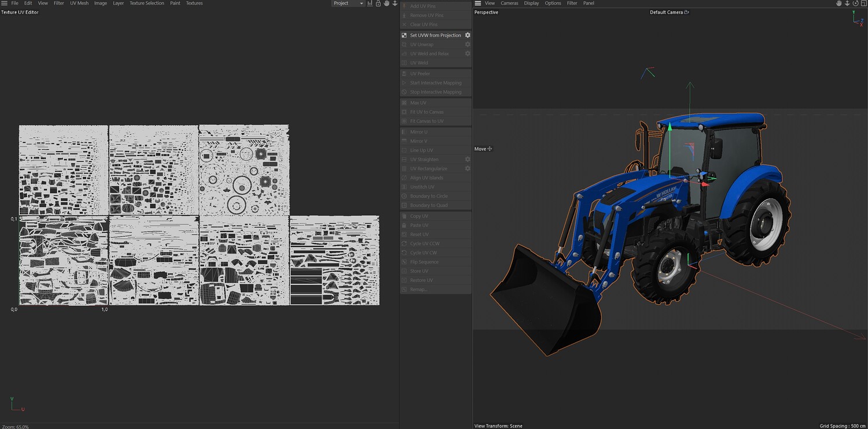
Task: Open the viewport Display menu
Action: (x=531, y=3)
